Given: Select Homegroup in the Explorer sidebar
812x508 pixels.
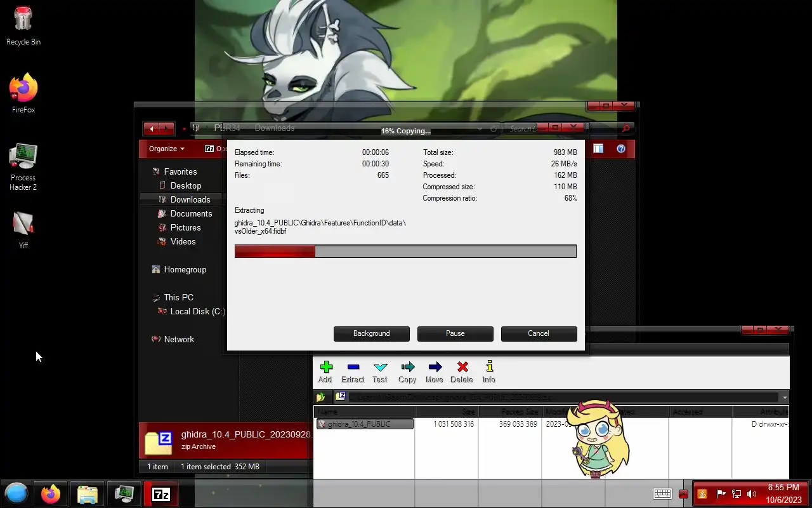Looking at the screenshot, I should 185,269.
